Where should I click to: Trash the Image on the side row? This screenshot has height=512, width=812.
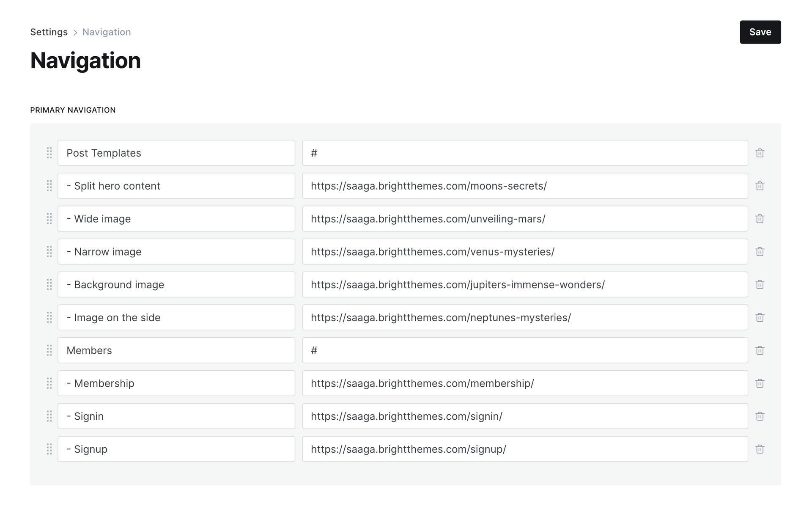[760, 317]
